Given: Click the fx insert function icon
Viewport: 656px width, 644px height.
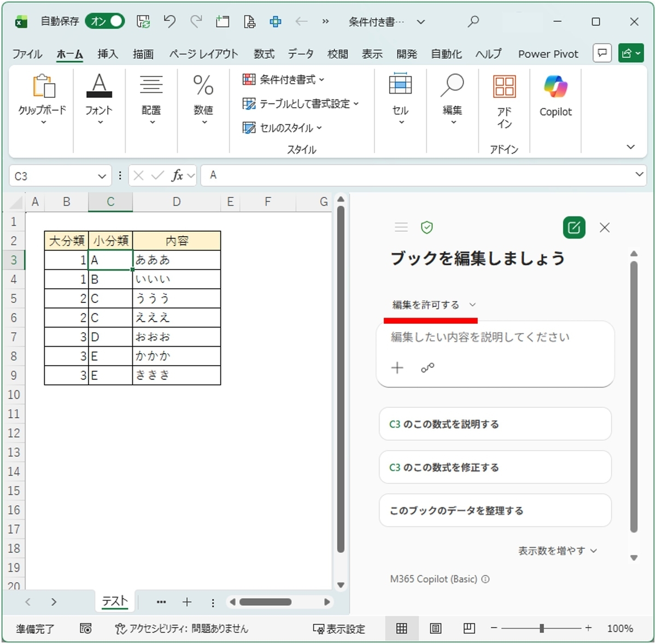Looking at the screenshot, I should click(x=177, y=175).
